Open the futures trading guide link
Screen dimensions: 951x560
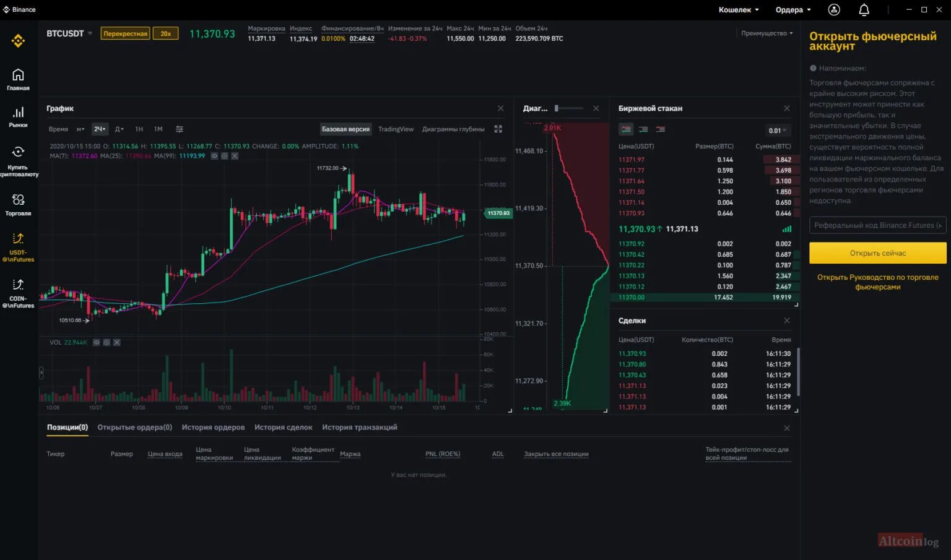click(877, 282)
